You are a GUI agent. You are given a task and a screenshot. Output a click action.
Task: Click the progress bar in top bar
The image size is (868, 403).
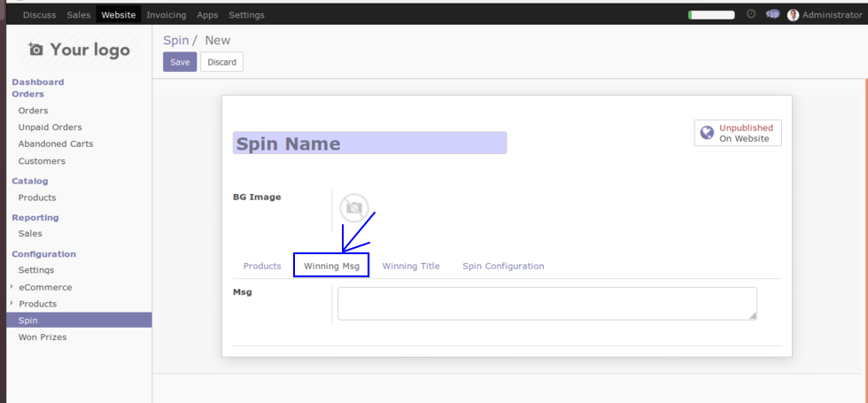(x=711, y=15)
